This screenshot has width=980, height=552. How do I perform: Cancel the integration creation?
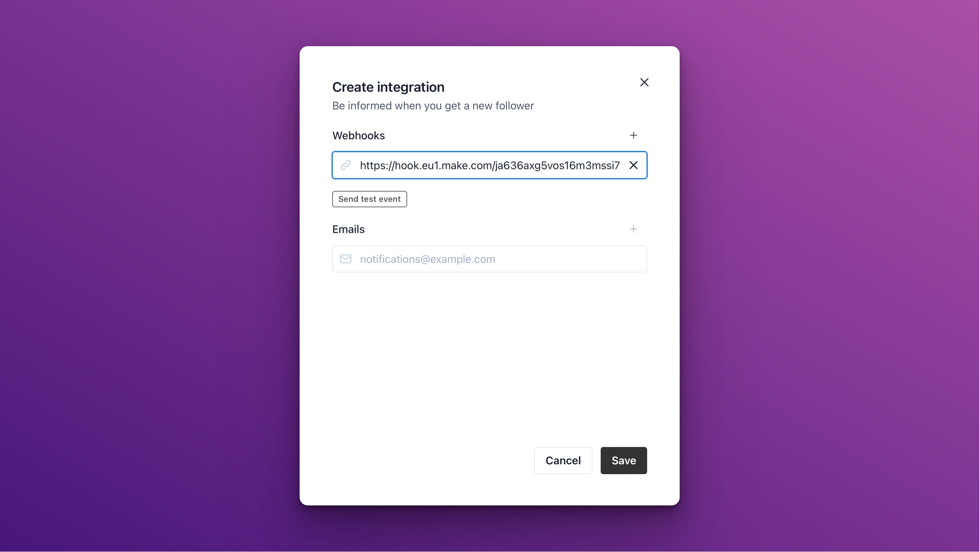point(563,460)
